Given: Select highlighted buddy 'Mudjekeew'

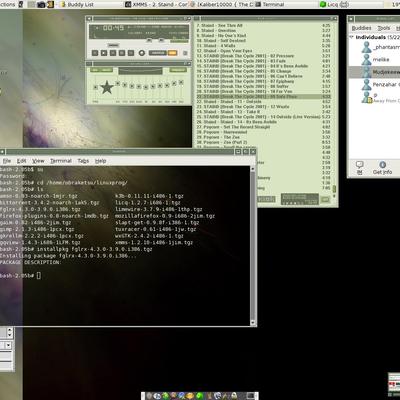Looking at the screenshot, I should coord(374,72).
